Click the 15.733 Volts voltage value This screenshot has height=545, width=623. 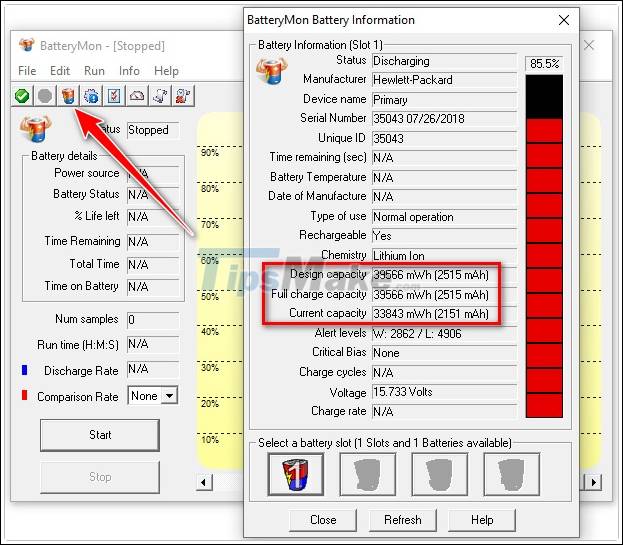(x=444, y=392)
